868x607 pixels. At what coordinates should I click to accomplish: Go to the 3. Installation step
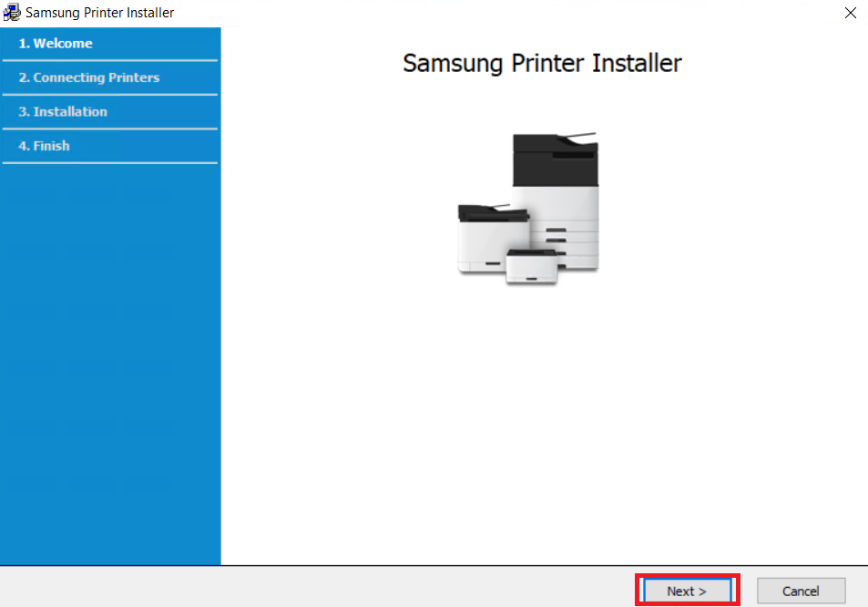(x=63, y=112)
